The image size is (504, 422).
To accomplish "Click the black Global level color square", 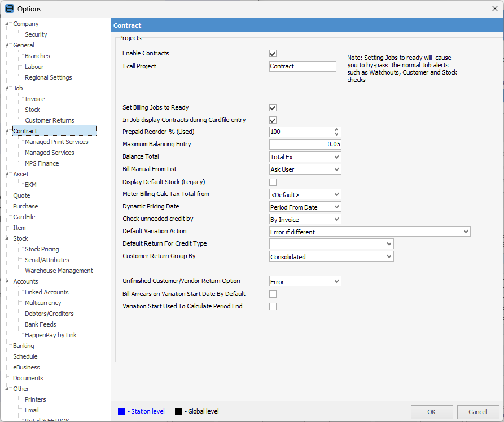I will [178, 411].
